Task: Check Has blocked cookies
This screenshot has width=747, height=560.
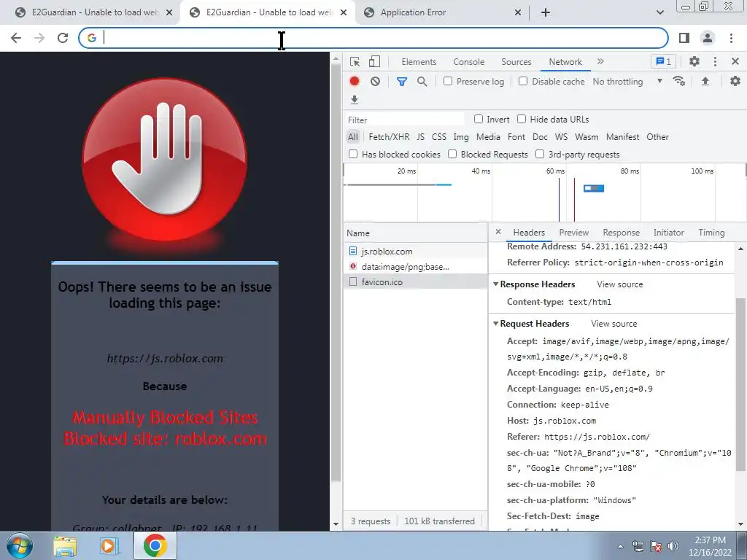Action: (x=353, y=154)
